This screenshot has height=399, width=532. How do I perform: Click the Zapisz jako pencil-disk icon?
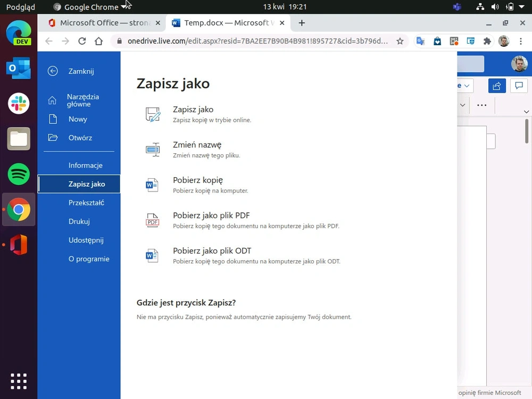(153, 114)
